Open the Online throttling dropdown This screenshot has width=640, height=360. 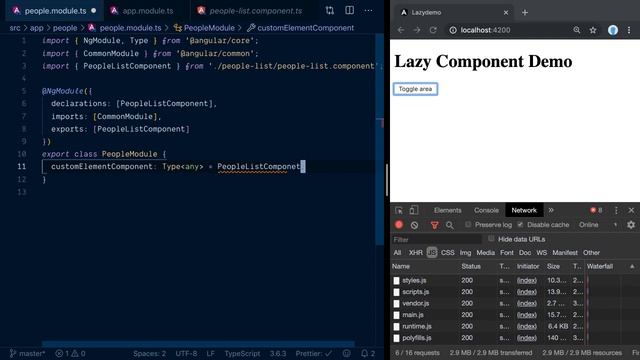[x=598, y=225]
